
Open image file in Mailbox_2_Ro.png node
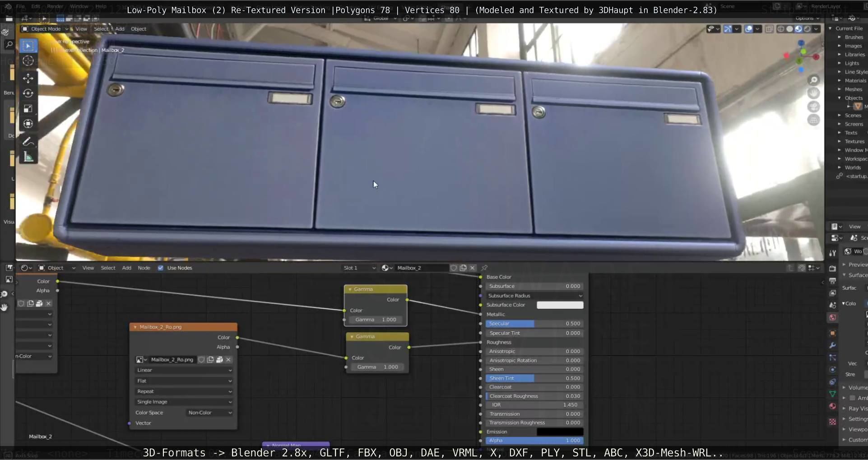click(x=219, y=360)
